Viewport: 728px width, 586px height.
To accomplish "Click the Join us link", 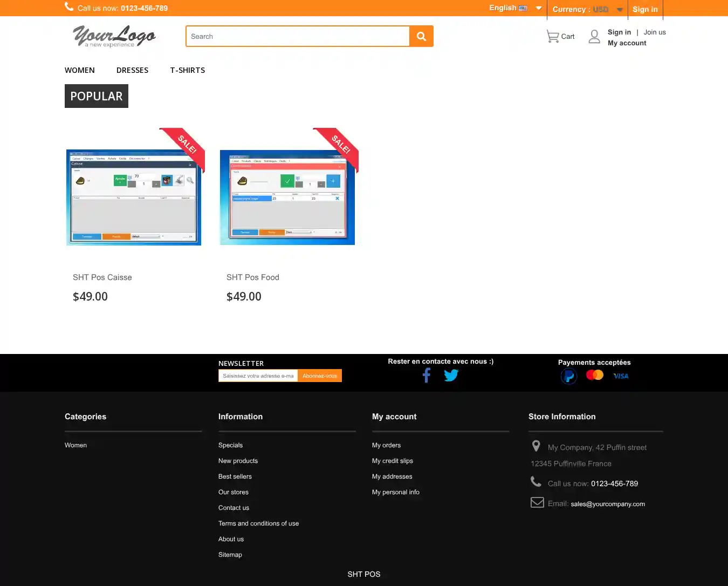I will 655,32.
